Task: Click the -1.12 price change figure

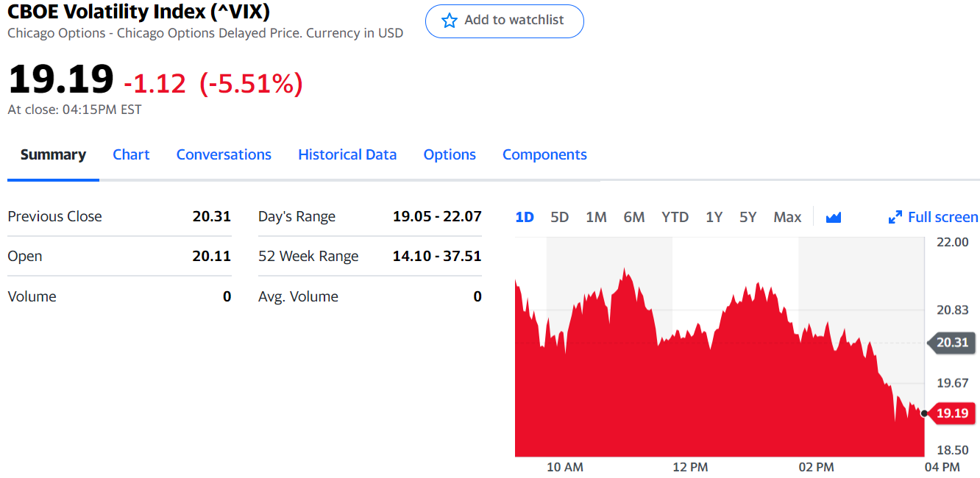Action: [x=155, y=83]
